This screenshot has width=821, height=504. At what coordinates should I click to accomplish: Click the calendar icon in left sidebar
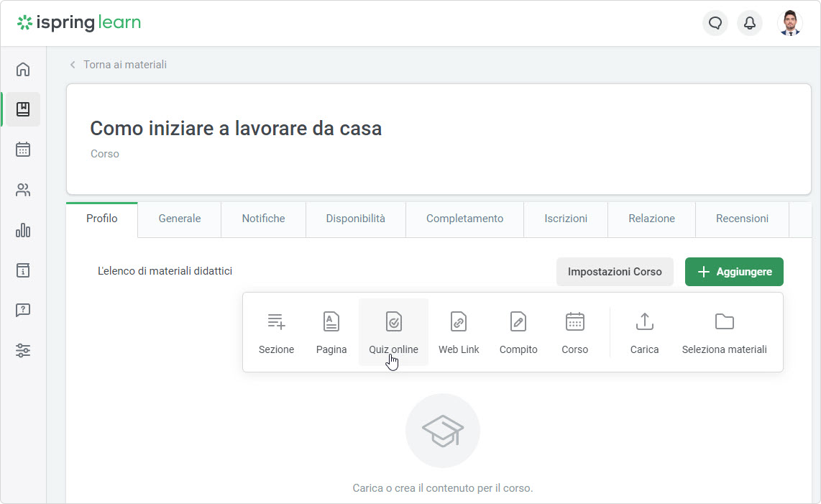point(23,150)
